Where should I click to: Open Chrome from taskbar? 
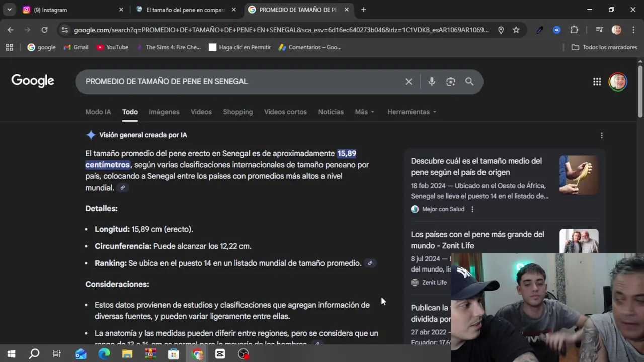(x=197, y=354)
